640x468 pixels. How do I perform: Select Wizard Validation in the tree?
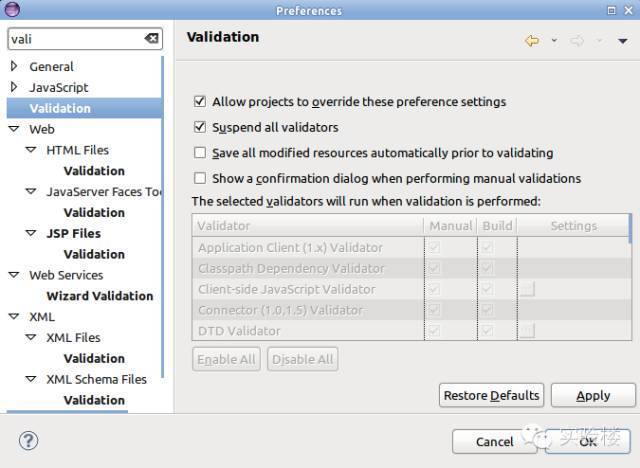click(100, 296)
